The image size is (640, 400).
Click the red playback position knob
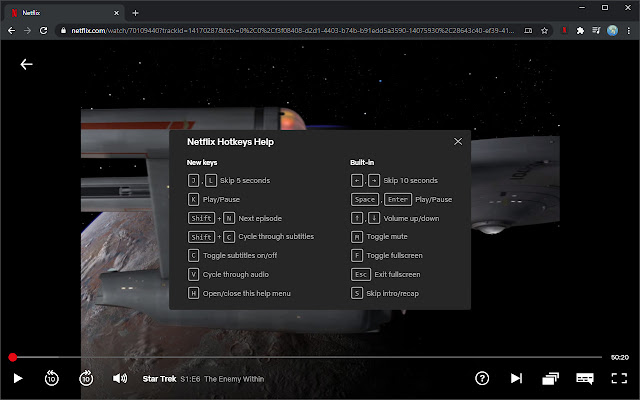[13, 358]
